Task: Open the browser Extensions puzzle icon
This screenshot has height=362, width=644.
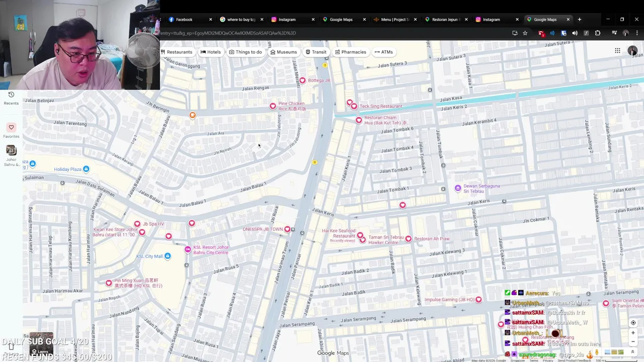Action: click(598, 33)
